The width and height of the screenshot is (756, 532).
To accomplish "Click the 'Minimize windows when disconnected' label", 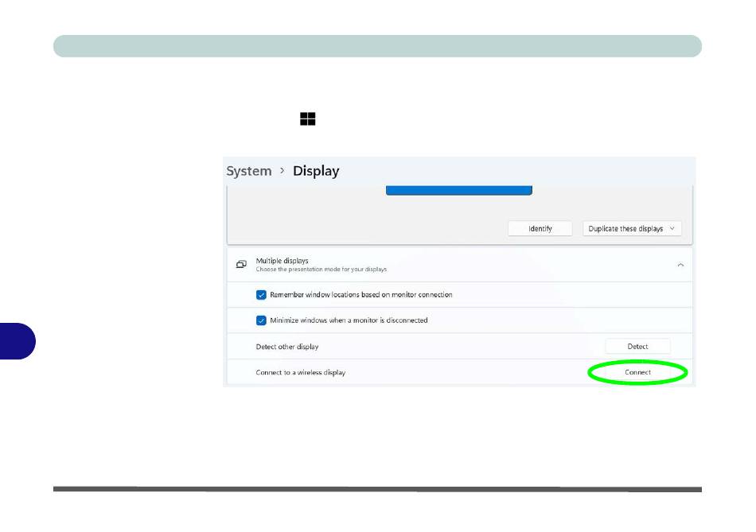I will [x=349, y=320].
